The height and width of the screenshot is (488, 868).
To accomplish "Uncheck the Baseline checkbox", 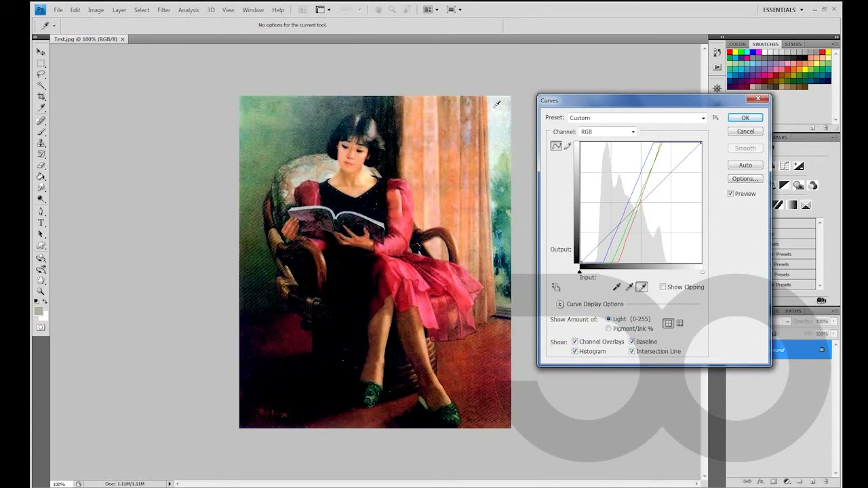I will [x=632, y=342].
